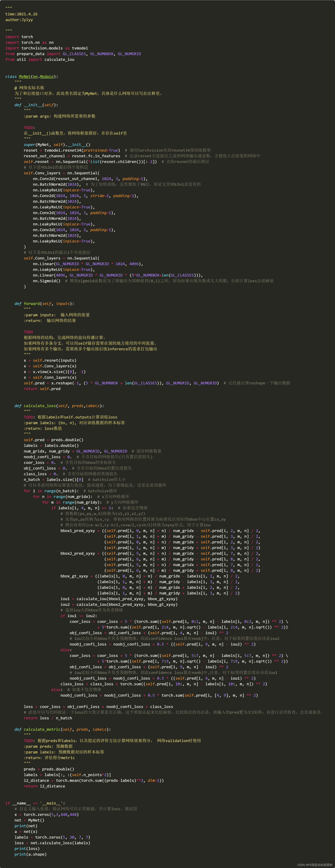335x868 pixels.
Task: Click "if __name__ == '__main__':" line
Action: tap(35, 803)
